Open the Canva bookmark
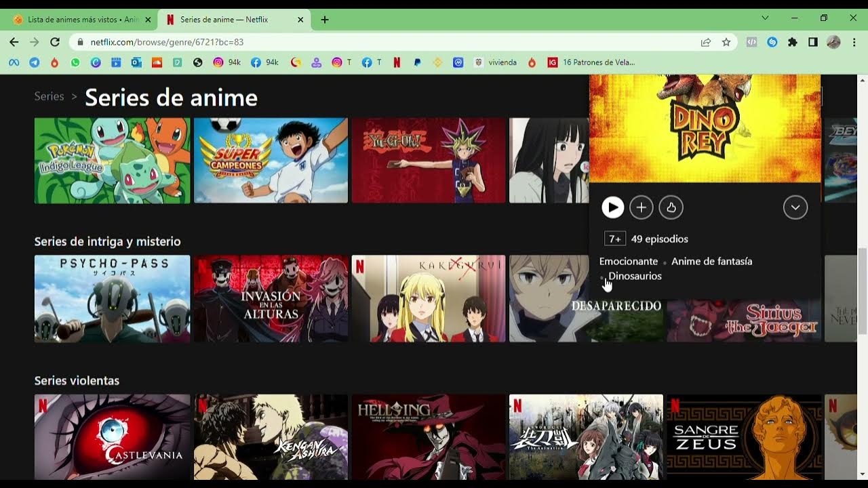Image resolution: width=868 pixels, height=488 pixels. click(96, 62)
